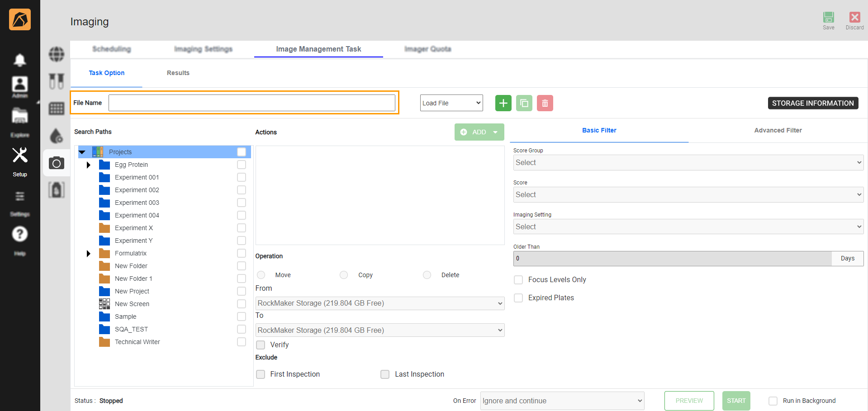The height and width of the screenshot is (411, 868).
Task: Click the test tubes icon in sidebar
Action: coord(56,81)
